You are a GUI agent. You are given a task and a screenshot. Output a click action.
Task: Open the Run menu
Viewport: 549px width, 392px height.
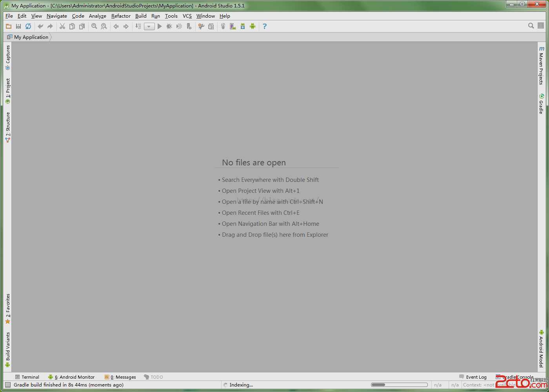[156, 16]
